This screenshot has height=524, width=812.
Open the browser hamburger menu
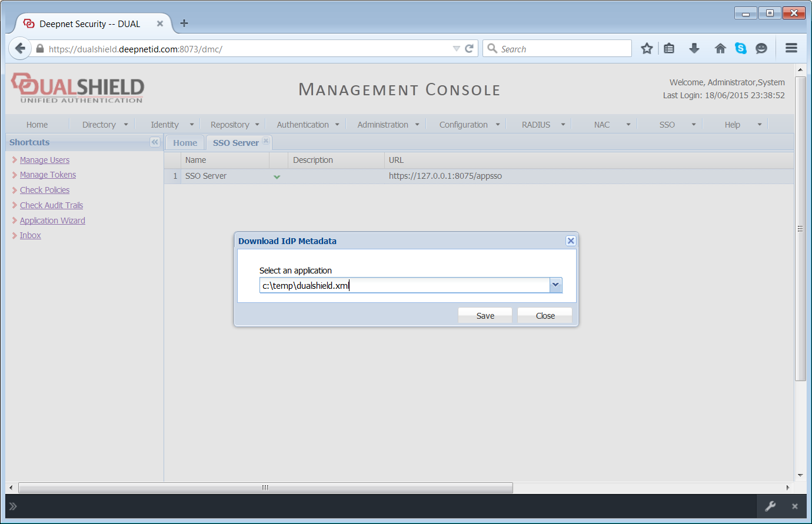(791, 49)
